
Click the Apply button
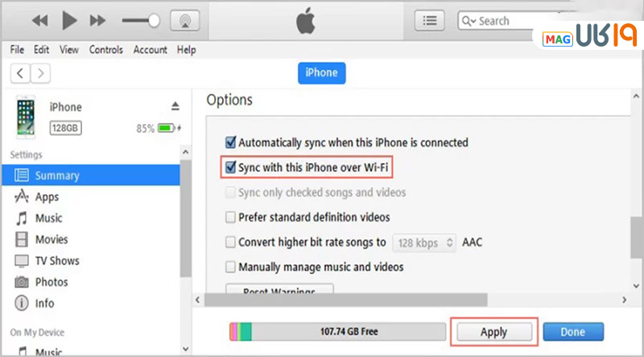click(493, 332)
